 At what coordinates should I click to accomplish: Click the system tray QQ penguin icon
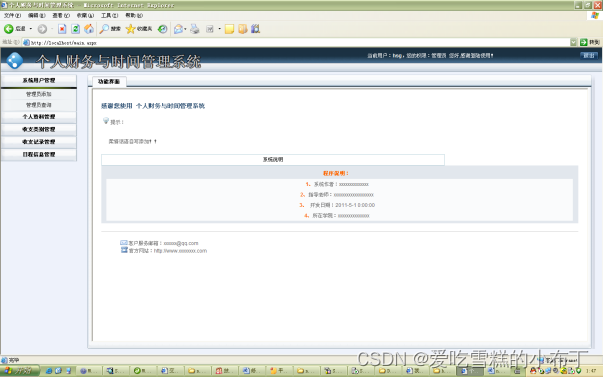(533, 371)
